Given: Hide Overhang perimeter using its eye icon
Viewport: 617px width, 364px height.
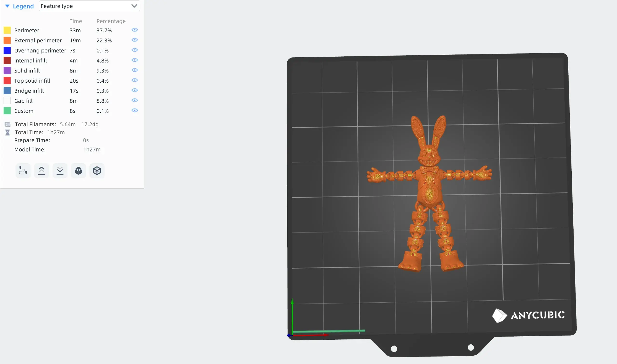Looking at the screenshot, I should coord(135,50).
